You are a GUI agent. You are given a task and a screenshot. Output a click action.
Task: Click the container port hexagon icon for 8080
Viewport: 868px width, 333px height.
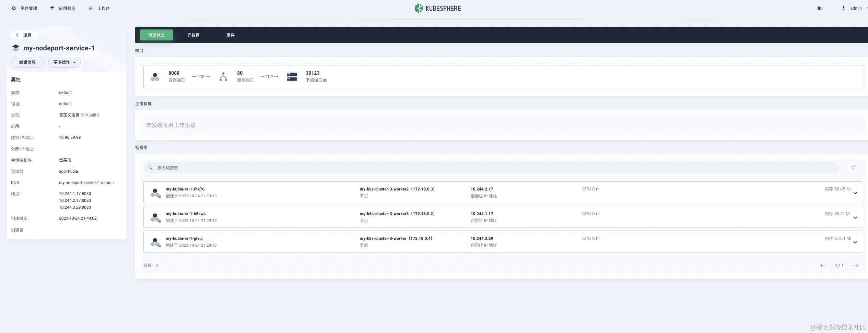[x=155, y=77]
